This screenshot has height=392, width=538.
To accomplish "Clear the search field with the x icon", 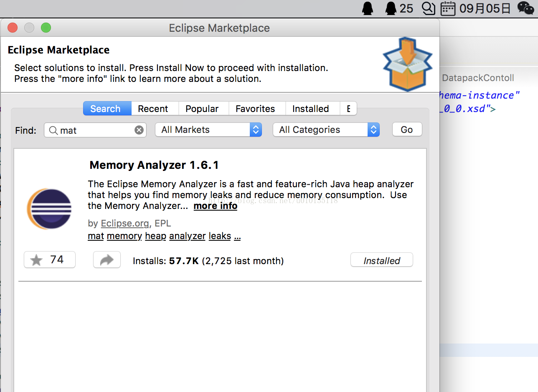I will coord(139,130).
